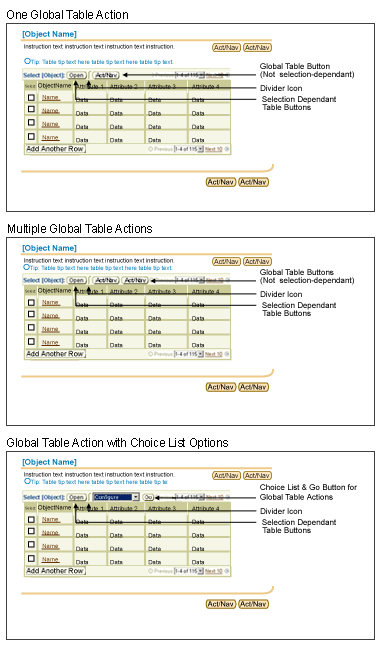Screen dimensions: 376x650
Task: Open the bottom 1-4 of 115 dropdown in Choice List Options
Action: pyautogui.click(x=201, y=571)
